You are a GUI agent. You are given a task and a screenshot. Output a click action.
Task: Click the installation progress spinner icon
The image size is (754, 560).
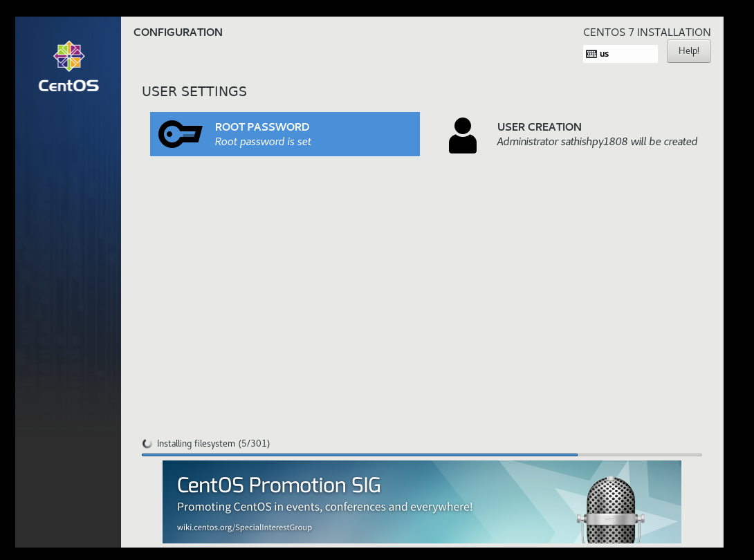click(147, 444)
